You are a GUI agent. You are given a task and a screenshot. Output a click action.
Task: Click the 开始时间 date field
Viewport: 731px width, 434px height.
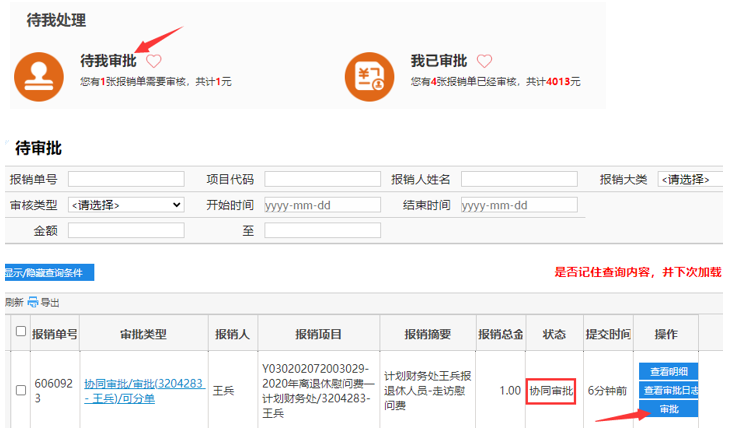click(322, 205)
